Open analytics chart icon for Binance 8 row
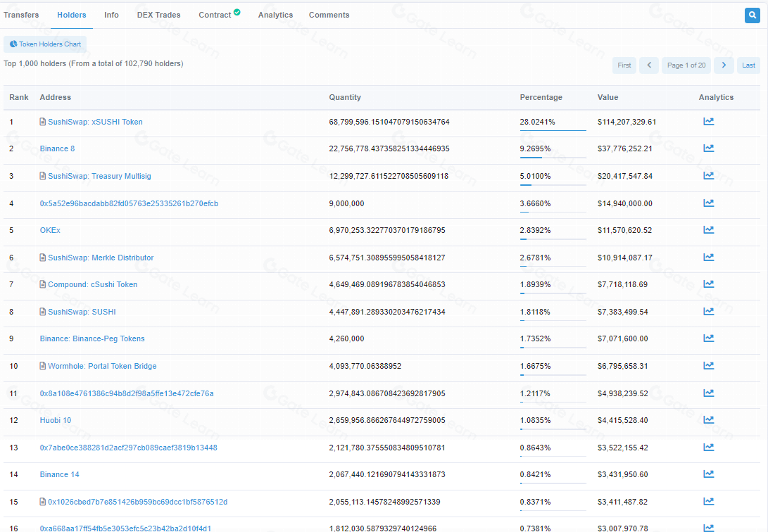 point(708,148)
